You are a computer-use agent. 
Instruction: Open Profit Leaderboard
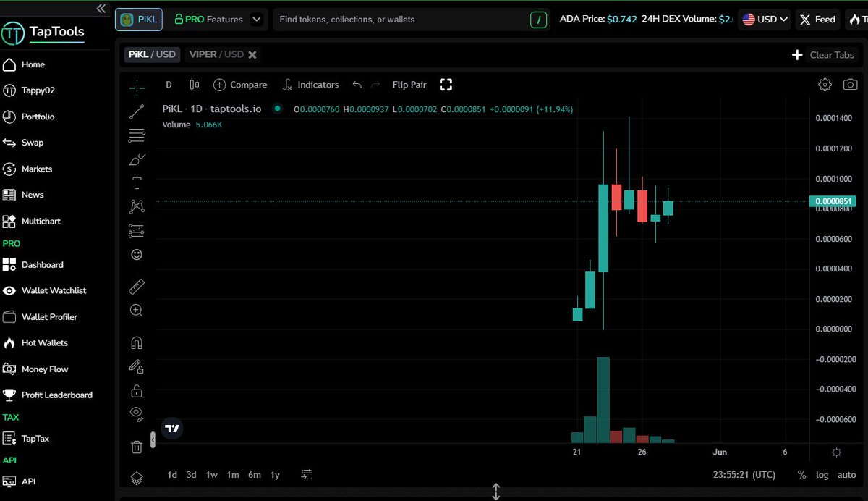pyautogui.click(x=58, y=395)
